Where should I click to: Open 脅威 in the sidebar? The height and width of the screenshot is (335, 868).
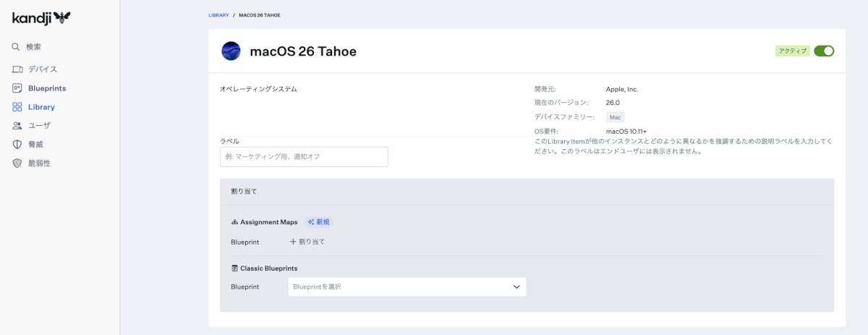click(x=36, y=145)
